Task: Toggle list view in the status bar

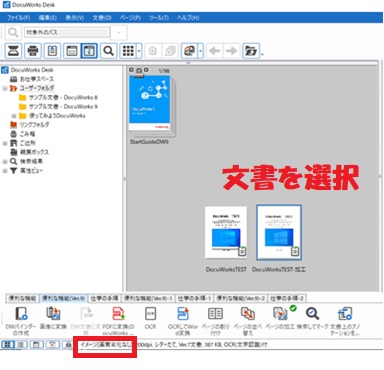Action: click(21, 344)
